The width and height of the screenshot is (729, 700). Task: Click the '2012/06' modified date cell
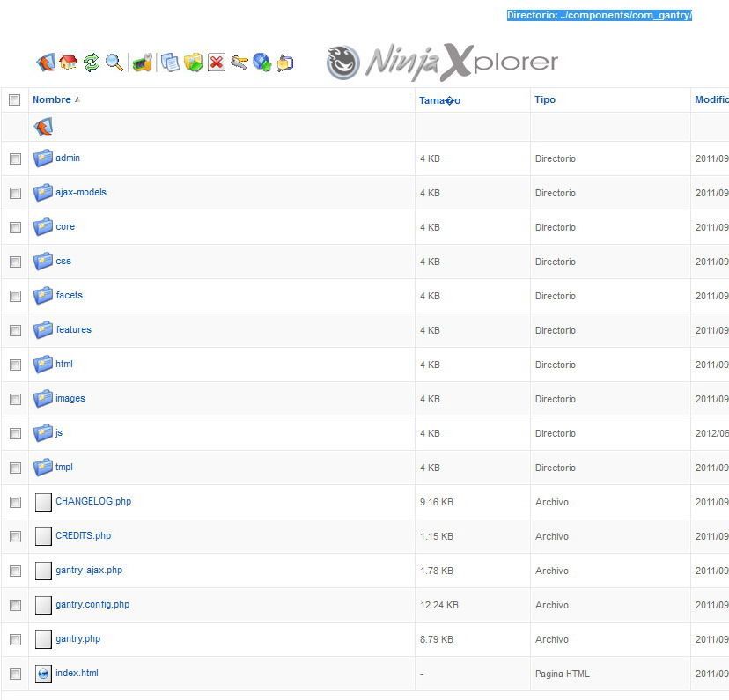point(711,433)
